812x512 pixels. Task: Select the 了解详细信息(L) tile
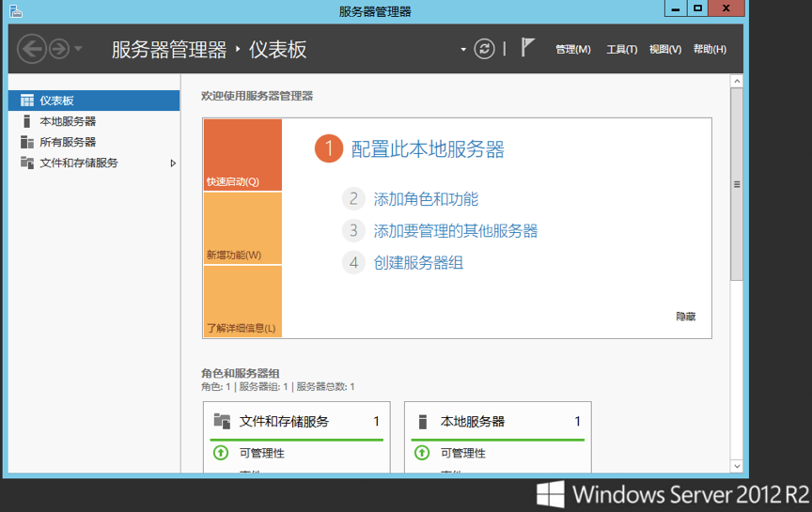pyautogui.click(x=242, y=302)
